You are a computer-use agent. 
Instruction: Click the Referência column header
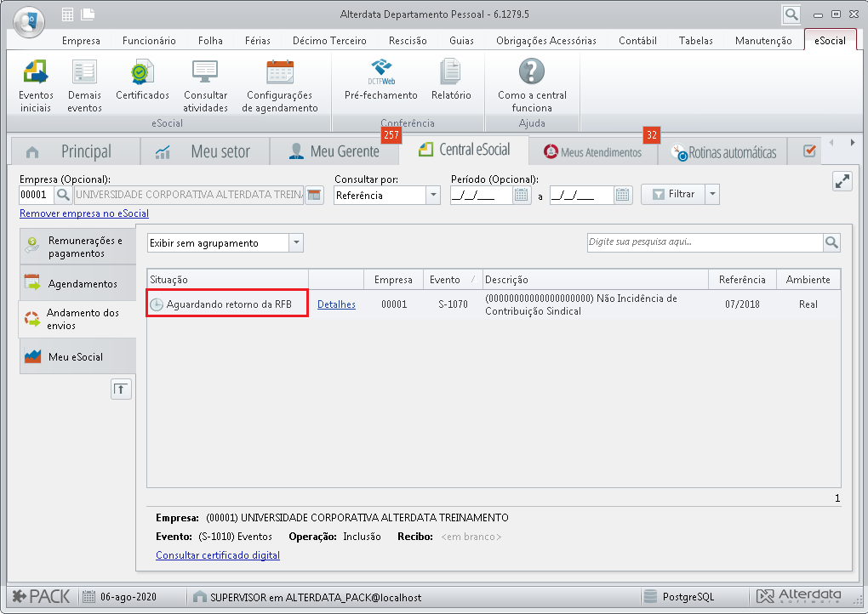(742, 279)
